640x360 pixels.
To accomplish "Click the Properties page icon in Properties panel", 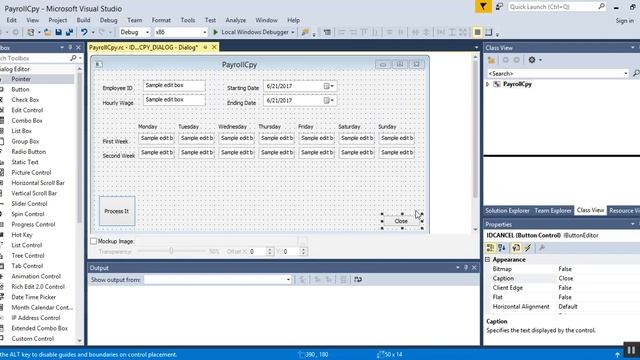I will click(516, 248).
